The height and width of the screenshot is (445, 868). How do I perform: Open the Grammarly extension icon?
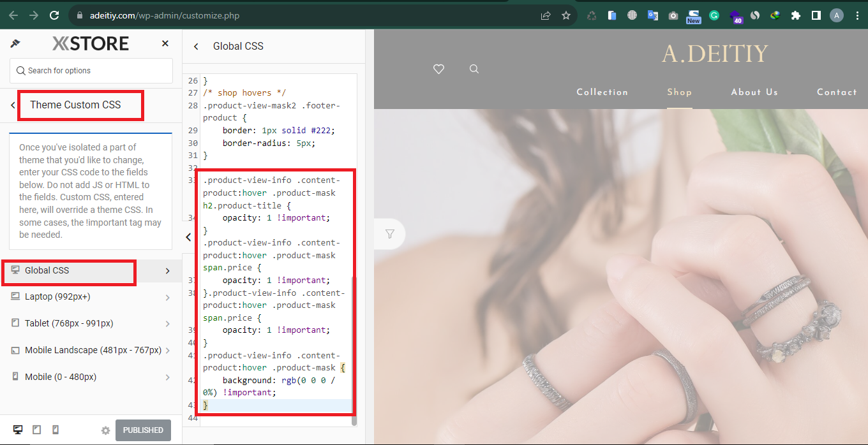(x=714, y=15)
